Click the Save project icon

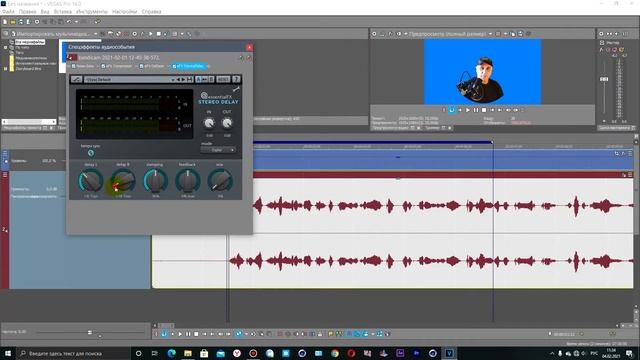click(x=21, y=22)
